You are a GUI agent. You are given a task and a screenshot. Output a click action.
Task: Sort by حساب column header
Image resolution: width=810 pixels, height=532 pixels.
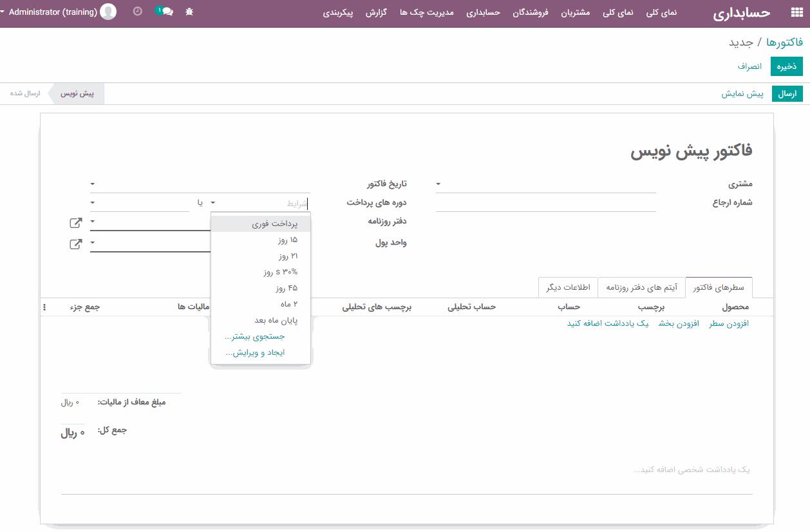[x=569, y=307]
